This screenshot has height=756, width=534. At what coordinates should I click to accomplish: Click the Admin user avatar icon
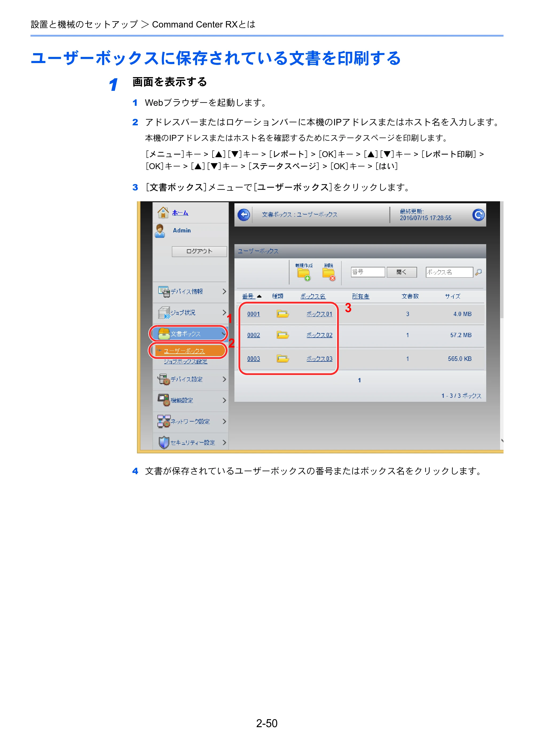coord(160,231)
